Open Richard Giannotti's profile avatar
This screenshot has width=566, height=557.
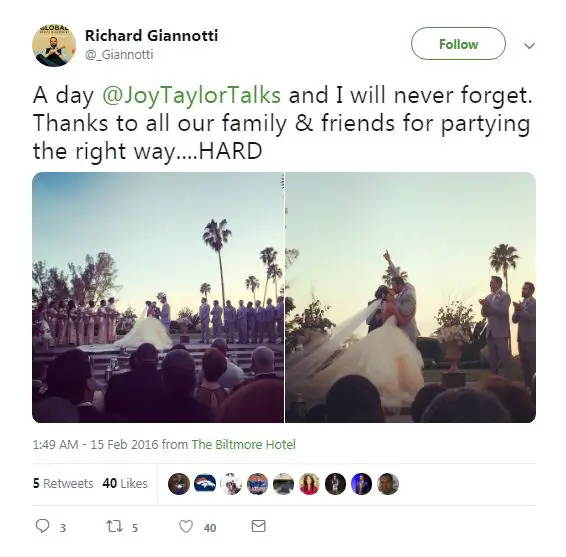(x=54, y=45)
